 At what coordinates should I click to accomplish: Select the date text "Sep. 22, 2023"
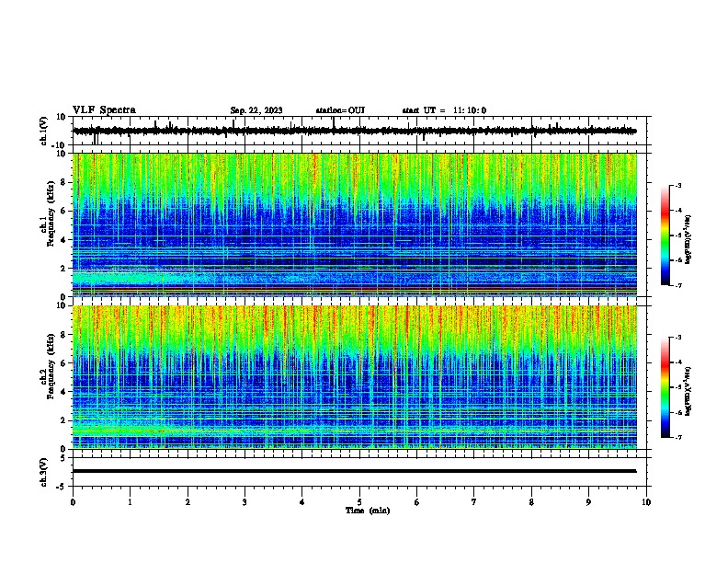pyautogui.click(x=256, y=110)
